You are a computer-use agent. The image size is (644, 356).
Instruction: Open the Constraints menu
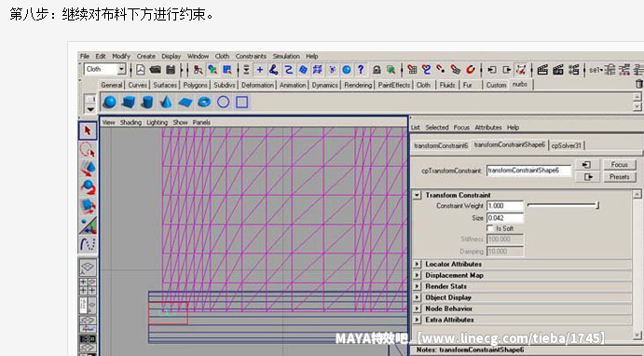[x=251, y=56]
